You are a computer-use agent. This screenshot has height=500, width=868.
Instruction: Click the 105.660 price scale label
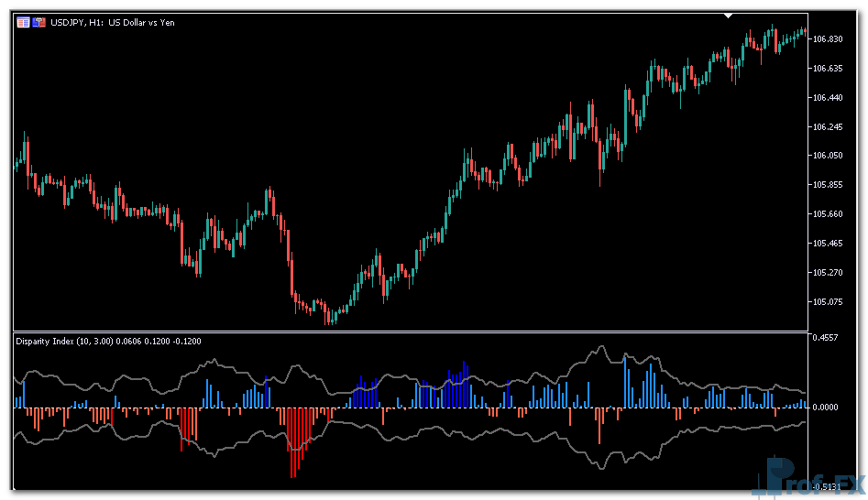point(829,214)
